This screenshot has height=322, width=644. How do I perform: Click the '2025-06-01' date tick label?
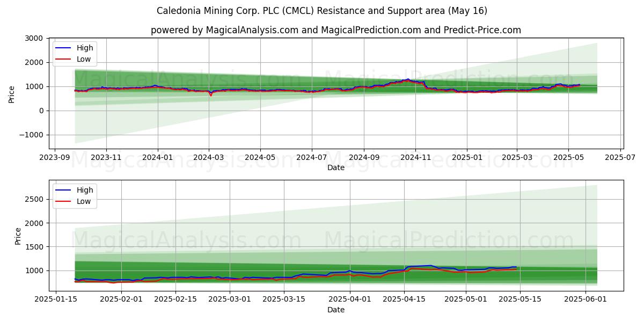click(586, 301)
